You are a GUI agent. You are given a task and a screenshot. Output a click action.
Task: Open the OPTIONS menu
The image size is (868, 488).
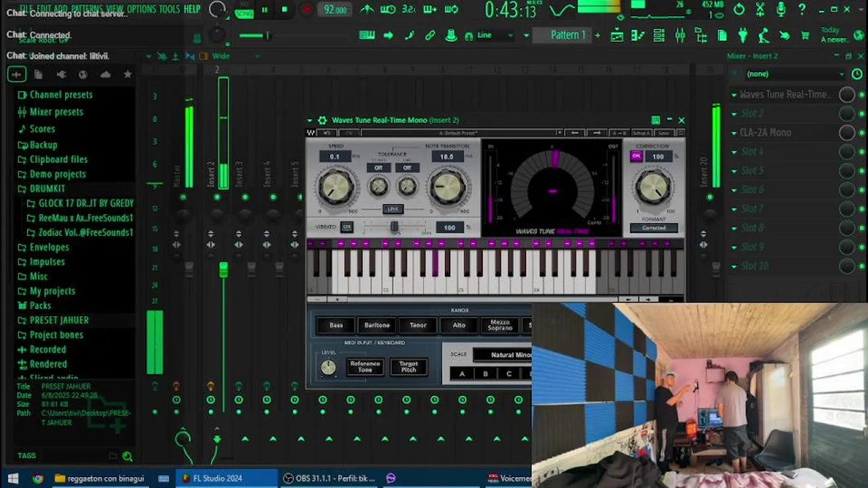click(141, 9)
